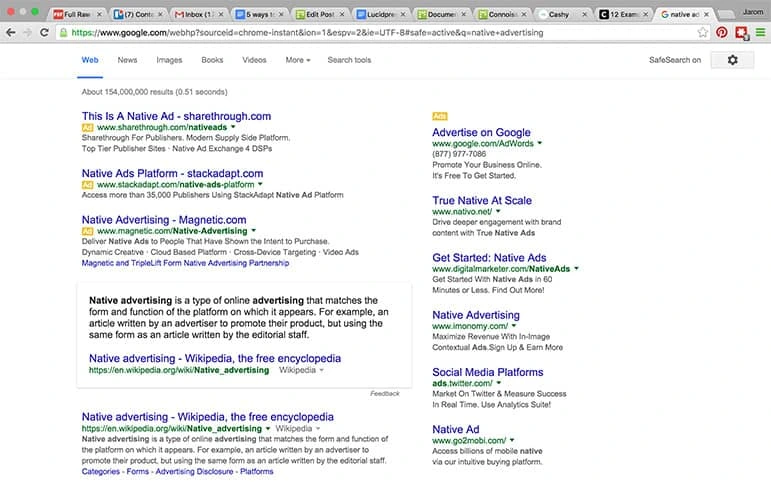Open the organic Wikipedia Native advertising result
Viewport: 771px width, 482px height.
(x=208, y=417)
